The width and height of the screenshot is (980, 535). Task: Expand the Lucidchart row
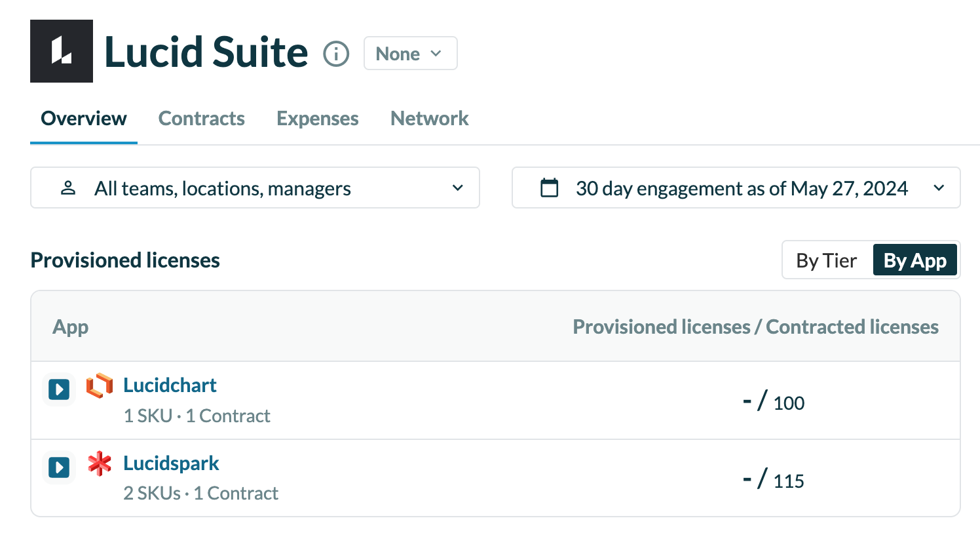(59, 389)
